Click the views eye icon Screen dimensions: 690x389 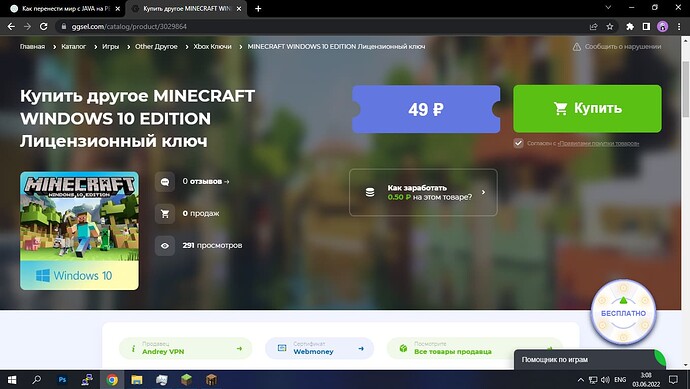click(x=165, y=246)
